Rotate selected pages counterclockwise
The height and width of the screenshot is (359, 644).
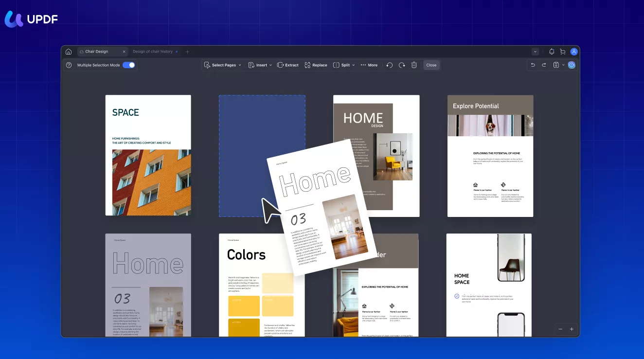390,65
